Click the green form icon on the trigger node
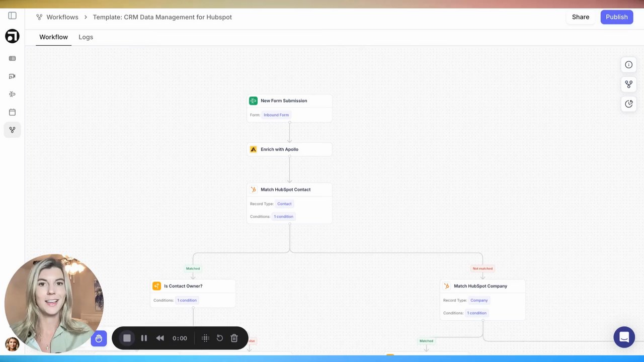Viewport: 644px width, 362px height. coord(253,101)
